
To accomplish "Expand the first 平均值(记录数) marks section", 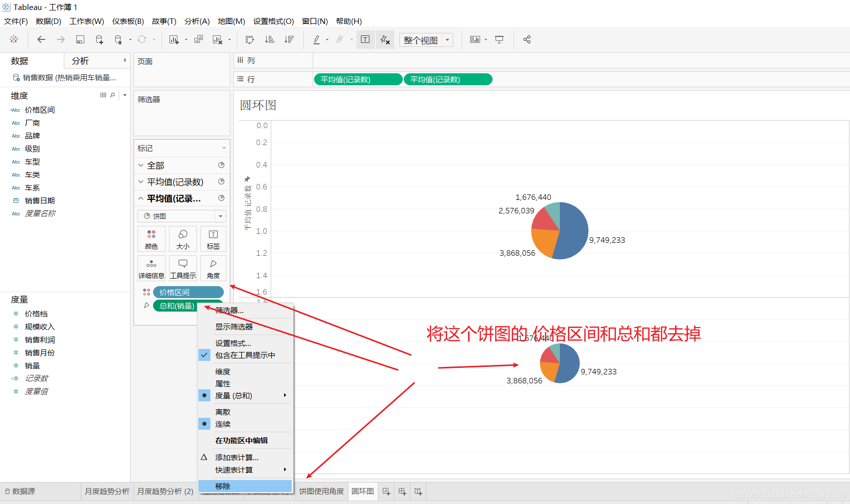I will [x=141, y=181].
